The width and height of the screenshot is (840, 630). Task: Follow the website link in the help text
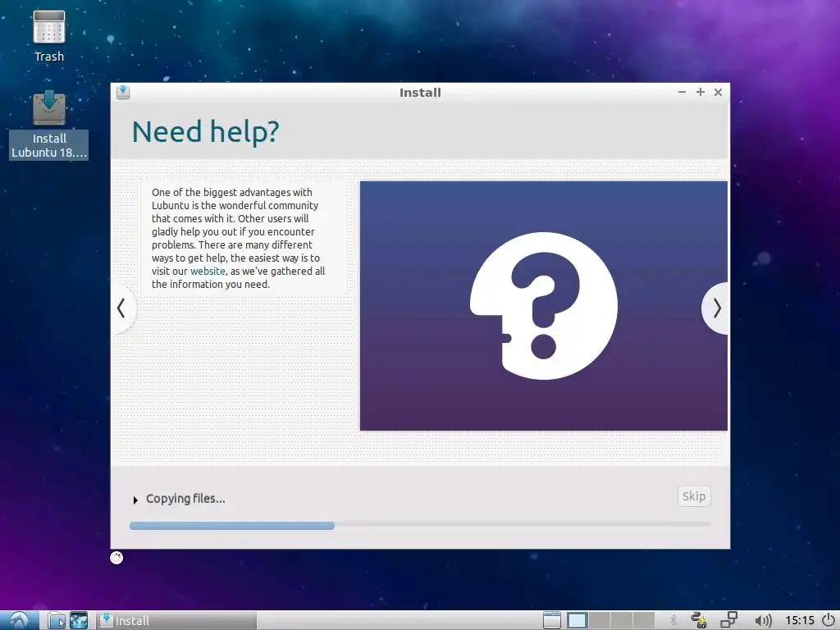pos(208,271)
